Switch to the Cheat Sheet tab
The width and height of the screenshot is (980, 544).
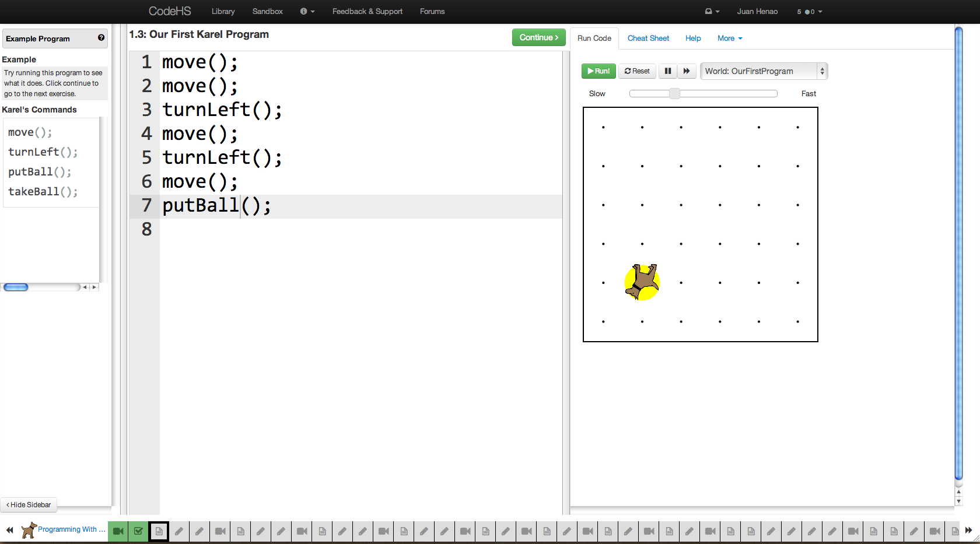point(647,38)
